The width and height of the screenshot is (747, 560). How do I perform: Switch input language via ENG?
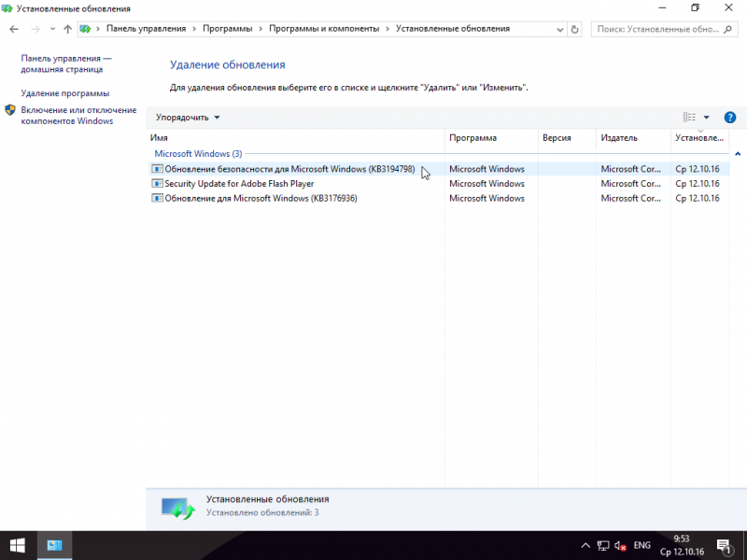pyautogui.click(x=642, y=546)
